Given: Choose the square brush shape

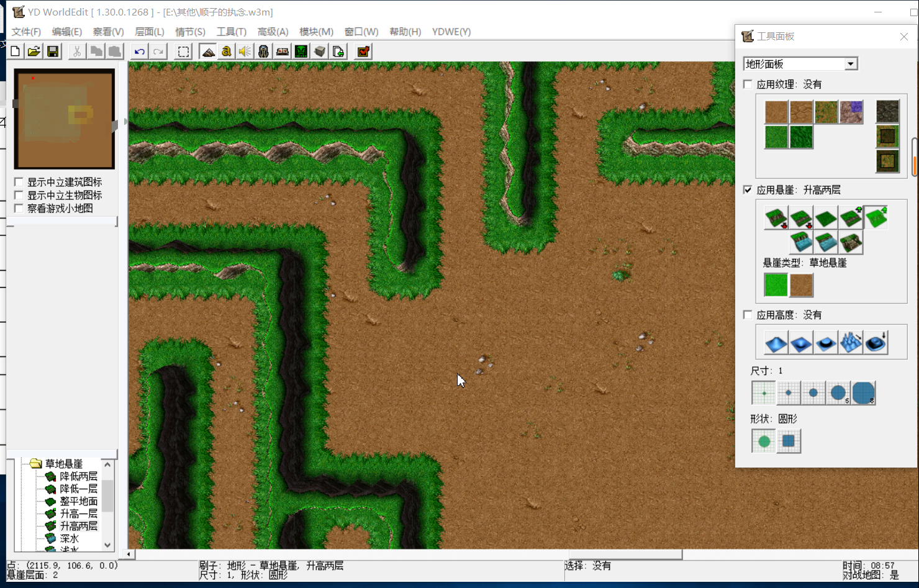Looking at the screenshot, I should coord(789,441).
